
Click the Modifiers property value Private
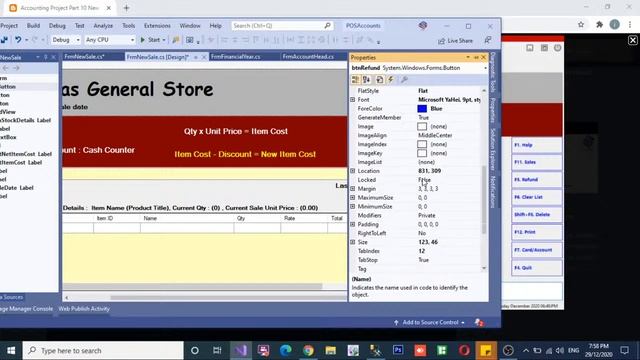click(x=427, y=216)
